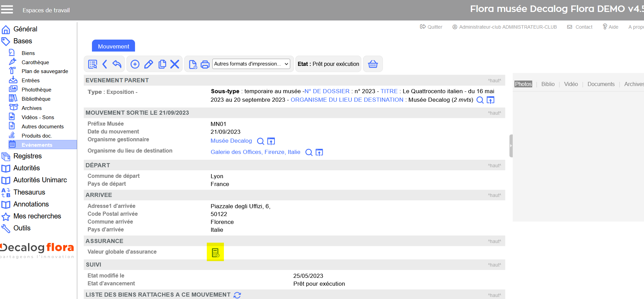The height and width of the screenshot is (299, 644).
Task: Open Archives in sidebar
Action: 31,108
